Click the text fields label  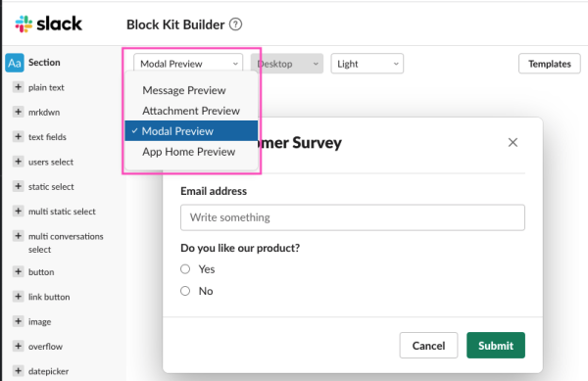47,137
